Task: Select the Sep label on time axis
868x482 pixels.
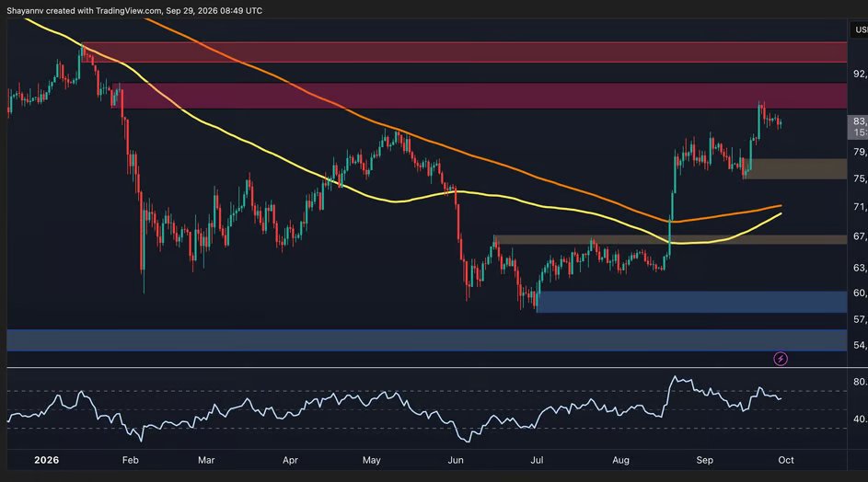Action: (705, 460)
